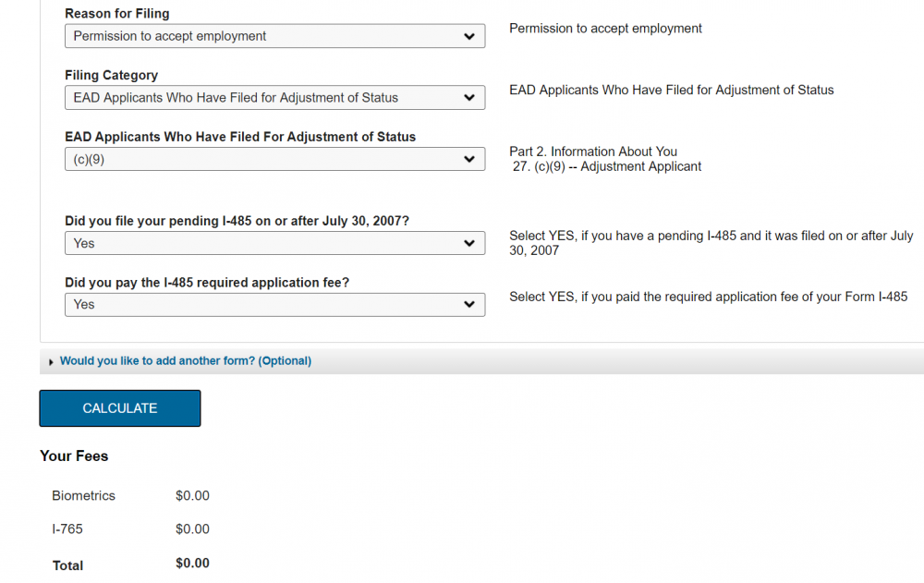Click the CALCULATE button

click(x=119, y=408)
